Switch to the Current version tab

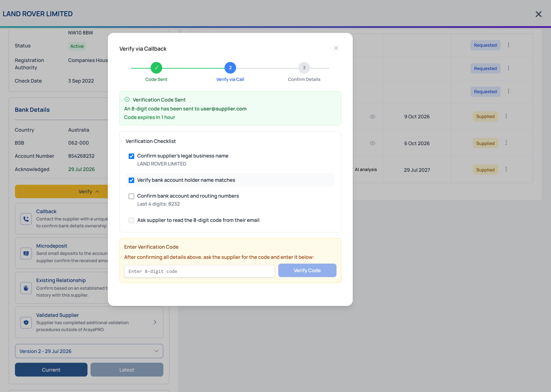(51, 370)
